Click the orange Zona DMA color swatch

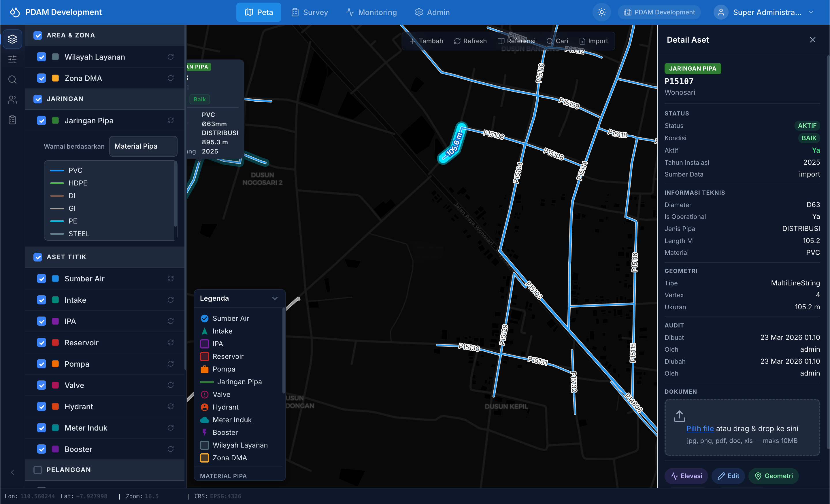click(55, 78)
